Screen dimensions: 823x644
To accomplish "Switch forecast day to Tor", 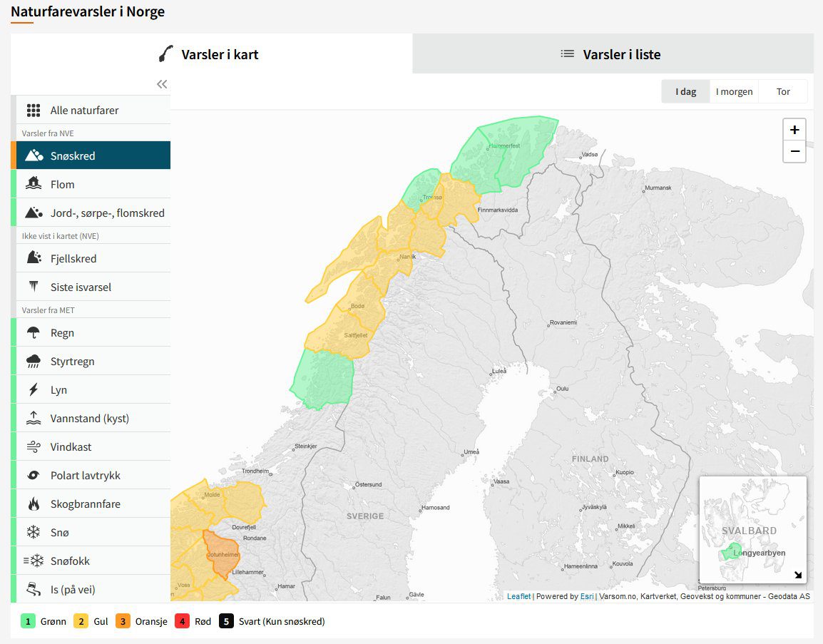I will point(783,92).
